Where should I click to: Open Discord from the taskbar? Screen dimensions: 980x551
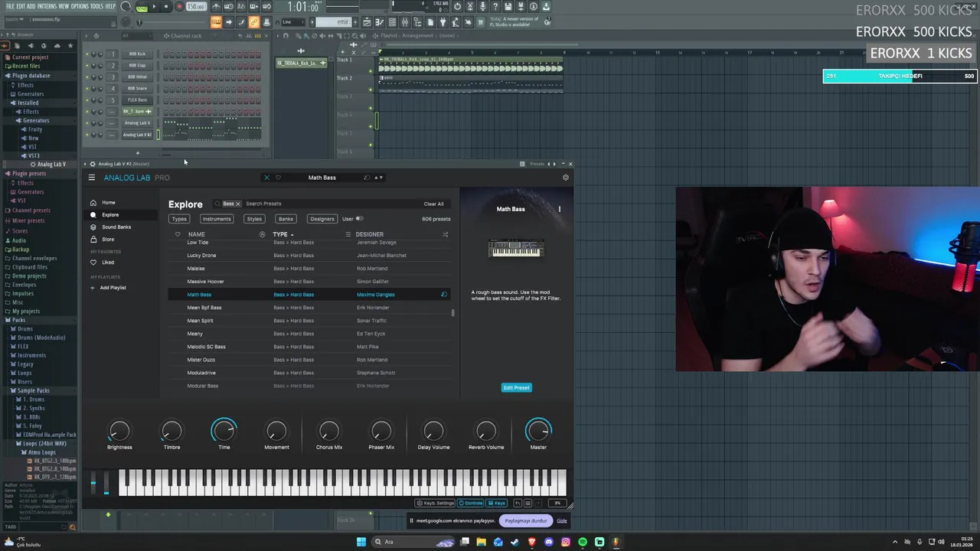549,542
